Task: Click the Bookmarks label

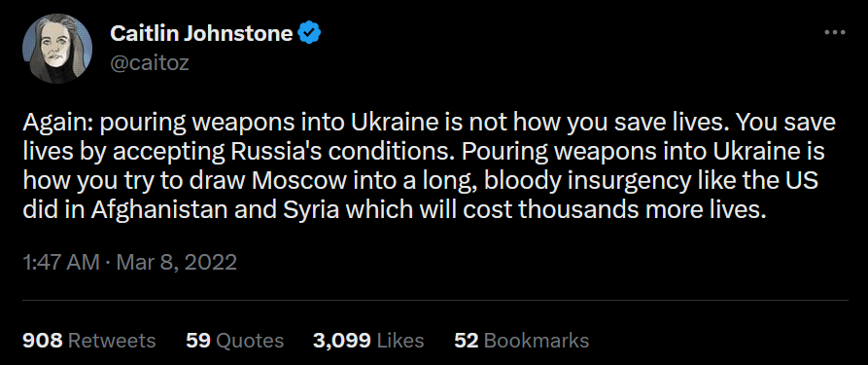Action: 537,340
